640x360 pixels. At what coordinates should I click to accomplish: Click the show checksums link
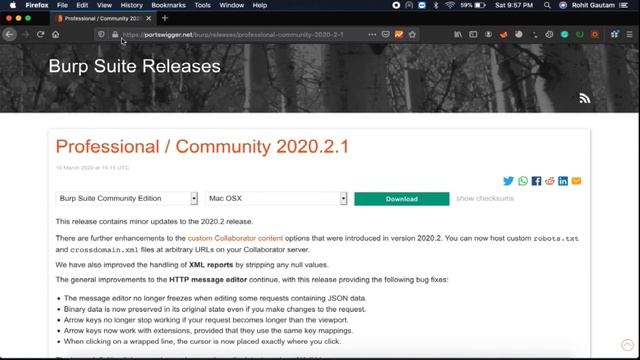pos(485,198)
